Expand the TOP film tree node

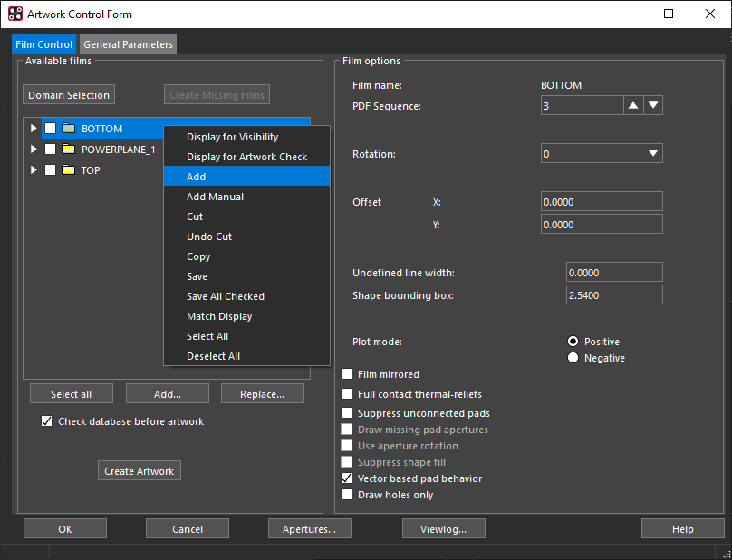[x=34, y=170]
